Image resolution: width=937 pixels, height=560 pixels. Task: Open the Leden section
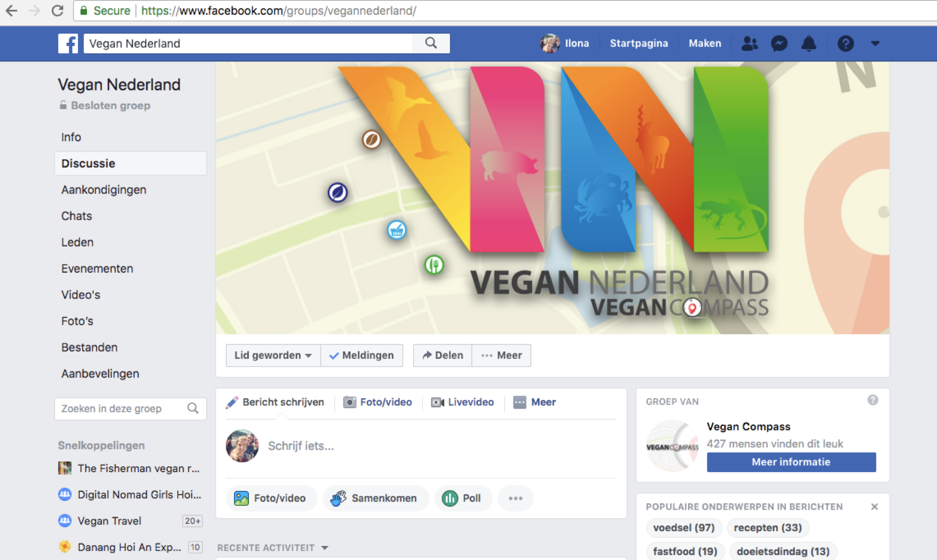tap(77, 242)
